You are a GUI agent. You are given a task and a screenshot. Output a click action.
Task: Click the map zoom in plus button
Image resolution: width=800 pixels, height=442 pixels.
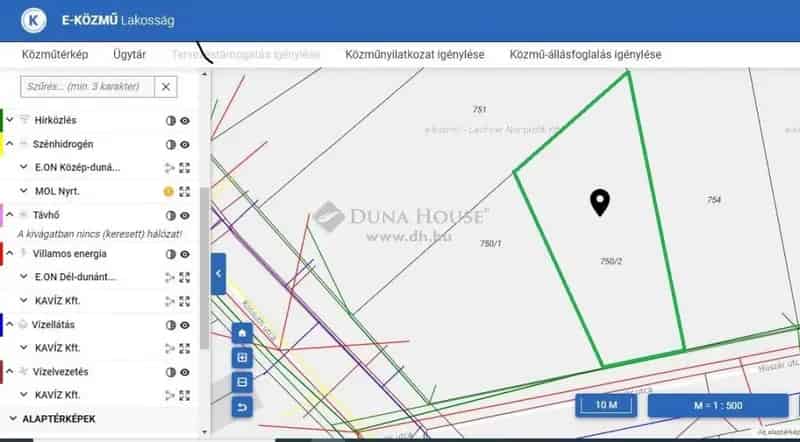pos(242,358)
